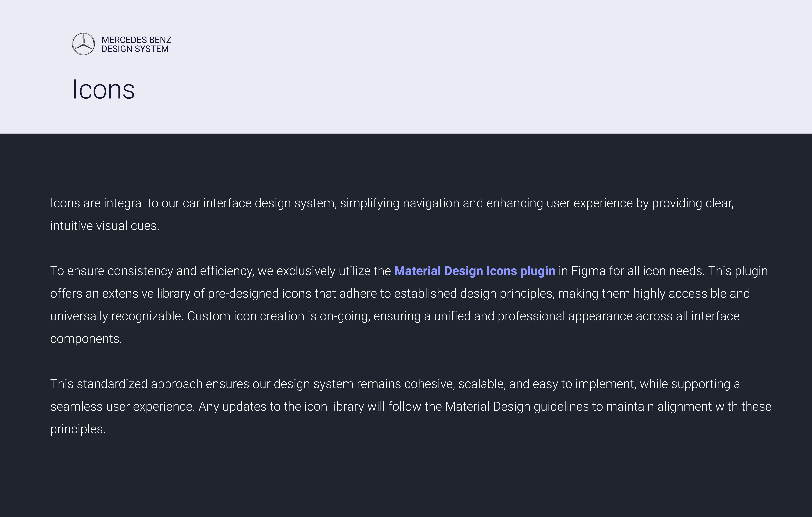Click the phrase "seamless user experience"
This screenshot has width=812, height=517.
click(122, 407)
